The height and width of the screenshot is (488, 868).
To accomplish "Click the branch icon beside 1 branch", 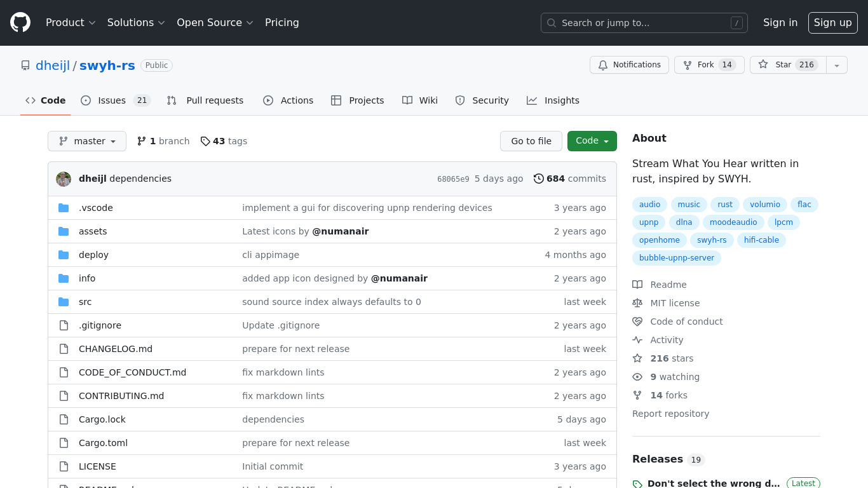I will pyautogui.click(x=142, y=141).
